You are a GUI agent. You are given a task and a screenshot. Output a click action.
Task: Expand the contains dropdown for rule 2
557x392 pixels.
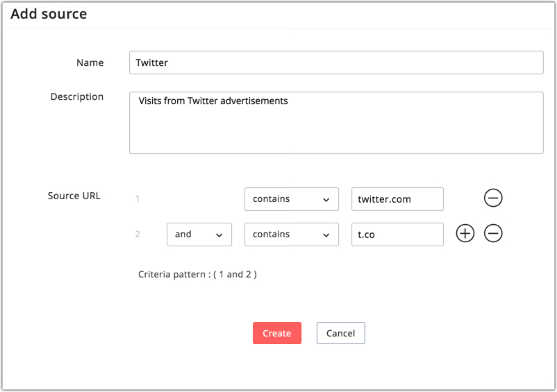pos(291,235)
